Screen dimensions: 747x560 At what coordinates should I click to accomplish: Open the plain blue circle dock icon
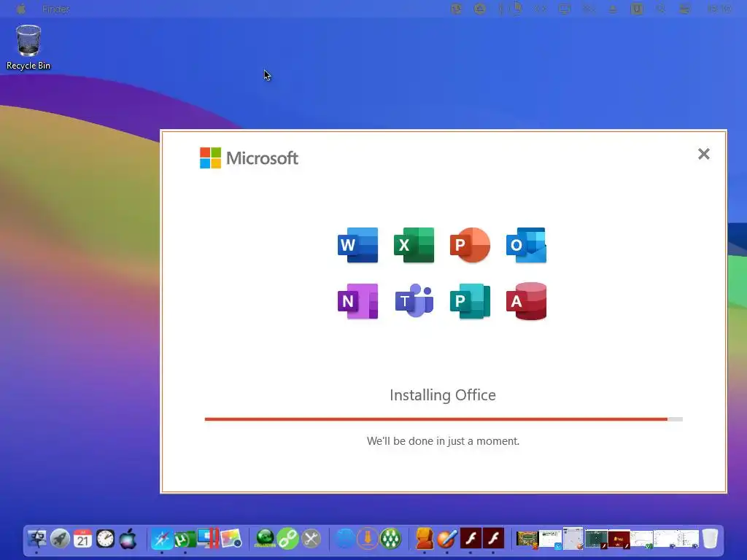point(345,539)
